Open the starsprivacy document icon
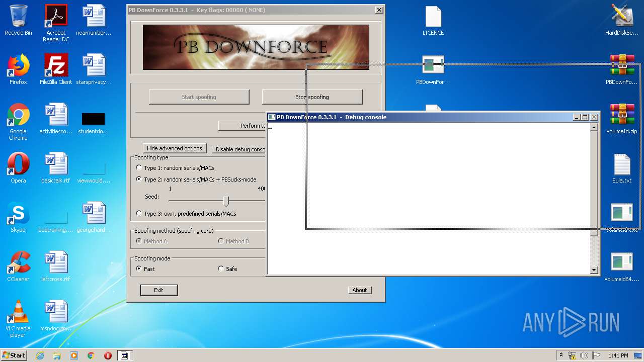Viewport: 644px width, 362px height. [x=94, y=69]
